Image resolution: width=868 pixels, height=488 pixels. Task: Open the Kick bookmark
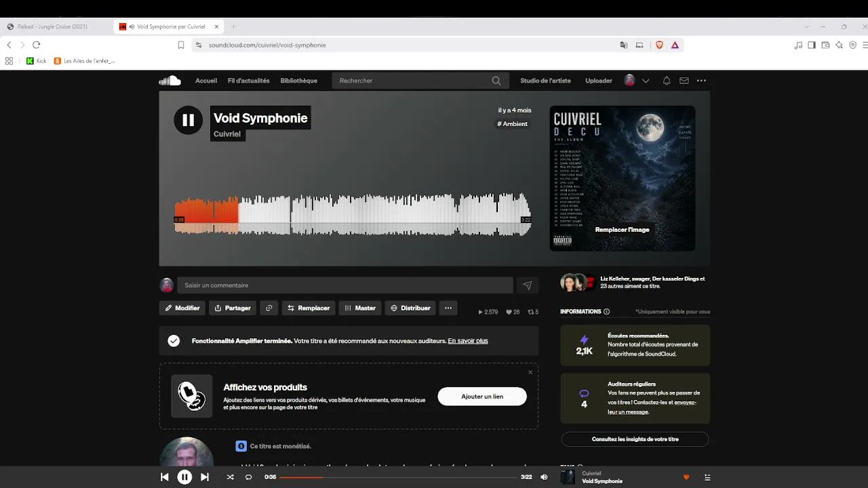[37, 61]
